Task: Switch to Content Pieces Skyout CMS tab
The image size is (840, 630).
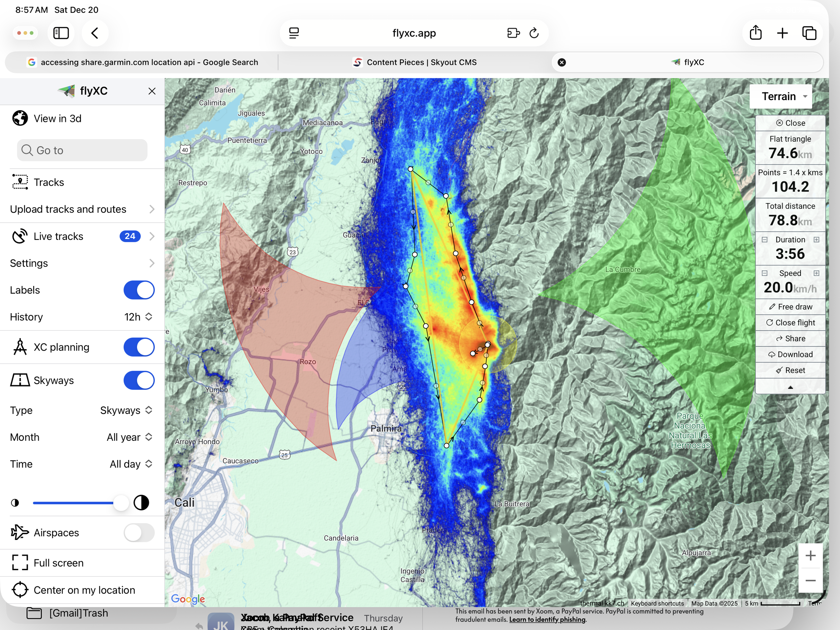Action: point(415,62)
